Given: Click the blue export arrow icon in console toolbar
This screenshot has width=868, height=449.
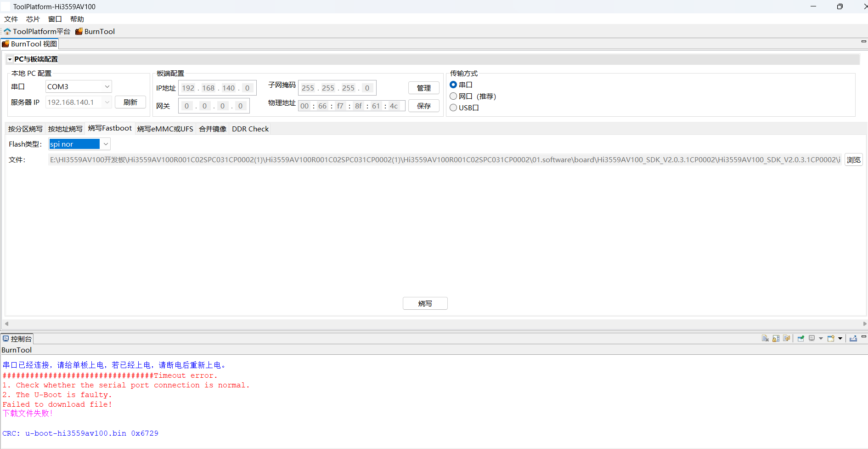Looking at the screenshot, I should click(853, 339).
